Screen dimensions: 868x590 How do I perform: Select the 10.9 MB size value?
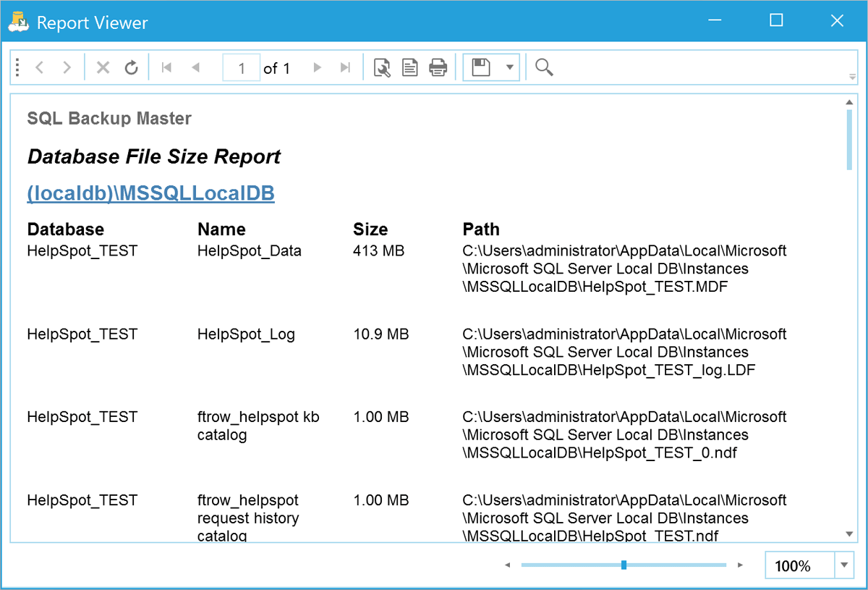point(381,334)
